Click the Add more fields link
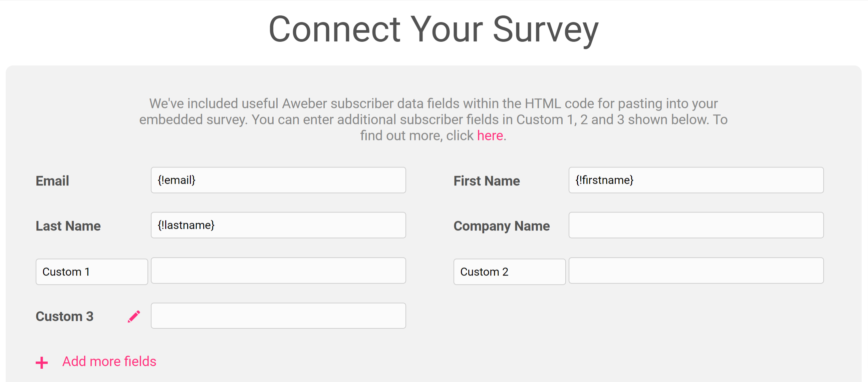Image resolution: width=868 pixels, height=382 pixels. (109, 361)
